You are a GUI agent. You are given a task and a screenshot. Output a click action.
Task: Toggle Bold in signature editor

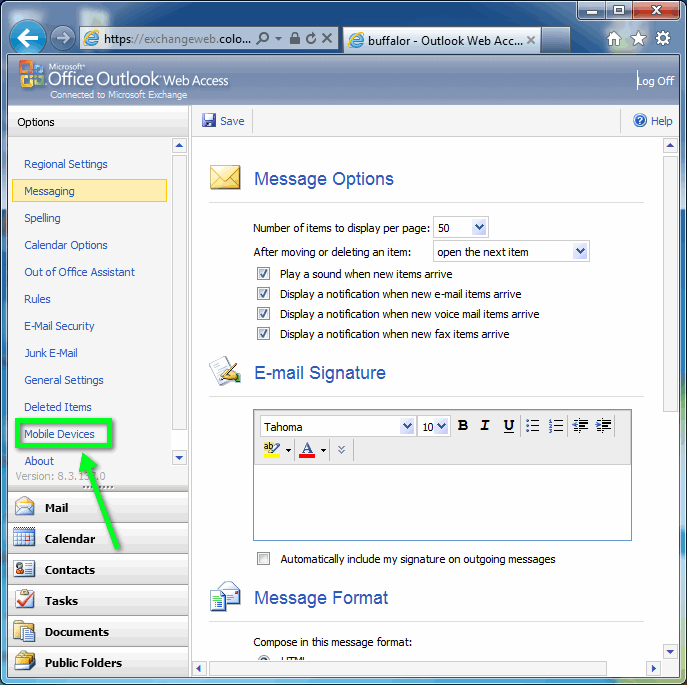[463, 425]
